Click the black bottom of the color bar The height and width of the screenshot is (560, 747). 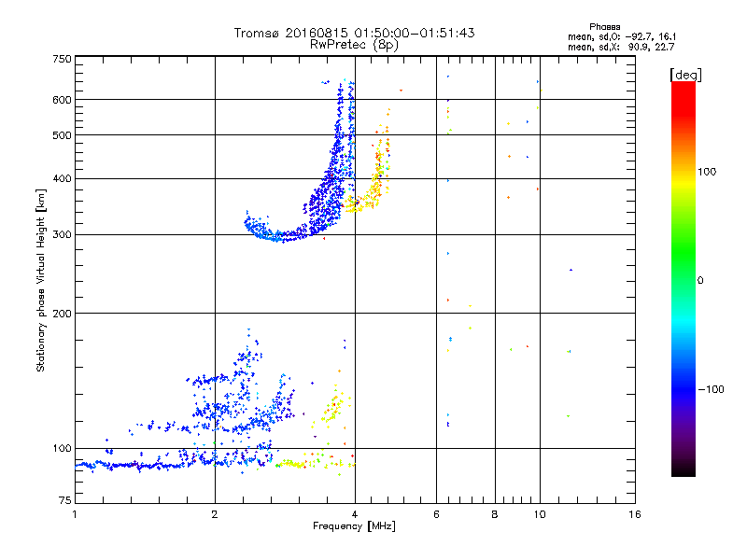[684, 469]
